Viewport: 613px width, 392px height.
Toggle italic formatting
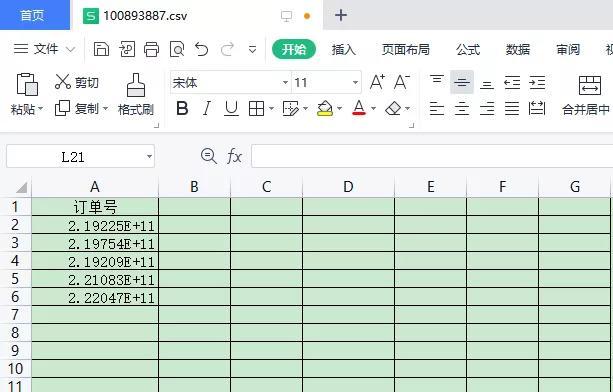pos(207,108)
